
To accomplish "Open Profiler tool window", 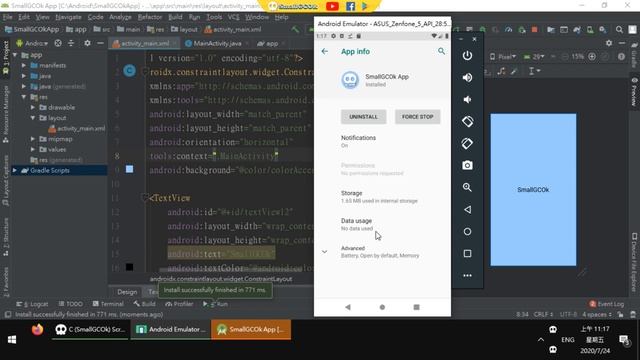I will pos(179,304).
